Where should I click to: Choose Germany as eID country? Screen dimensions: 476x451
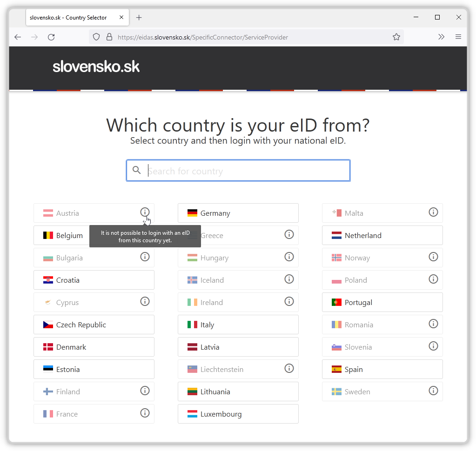click(x=238, y=213)
